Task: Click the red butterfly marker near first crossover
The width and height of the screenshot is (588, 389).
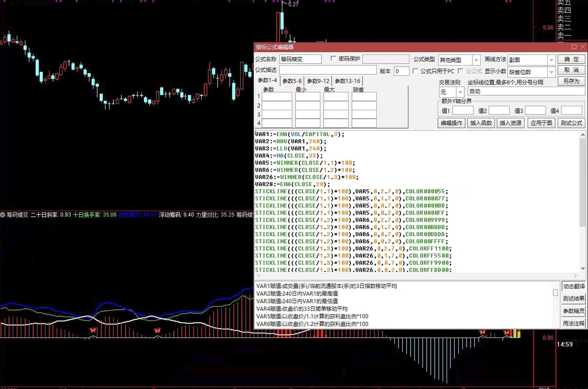Action: click(x=93, y=330)
